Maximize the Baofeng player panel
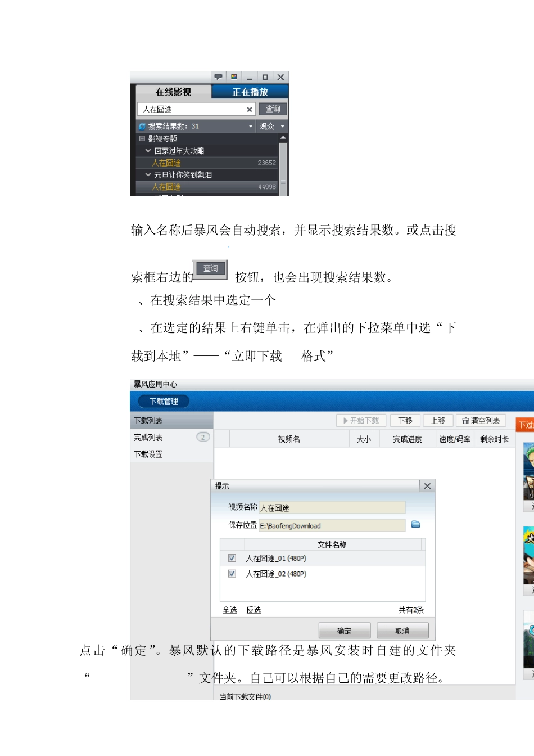This screenshot has height=756, width=534. pyautogui.click(x=265, y=77)
